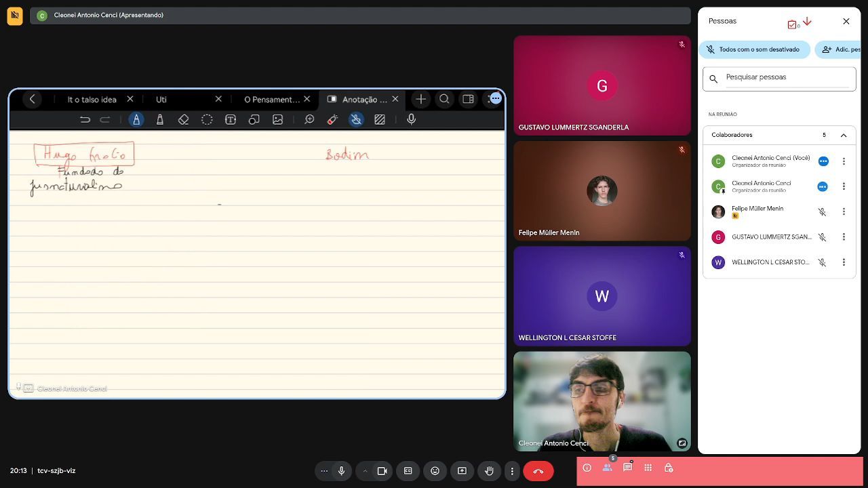This screenshot has height=488, width=868.
Task: Click the Pesquisar pessoas search field
Action: point(779,78)
